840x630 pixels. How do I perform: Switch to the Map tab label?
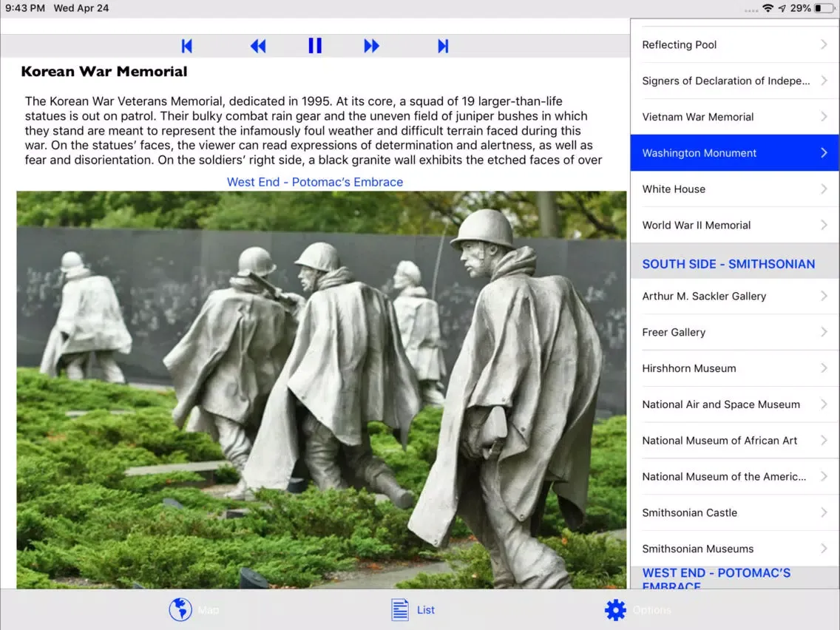coord(209,609)
